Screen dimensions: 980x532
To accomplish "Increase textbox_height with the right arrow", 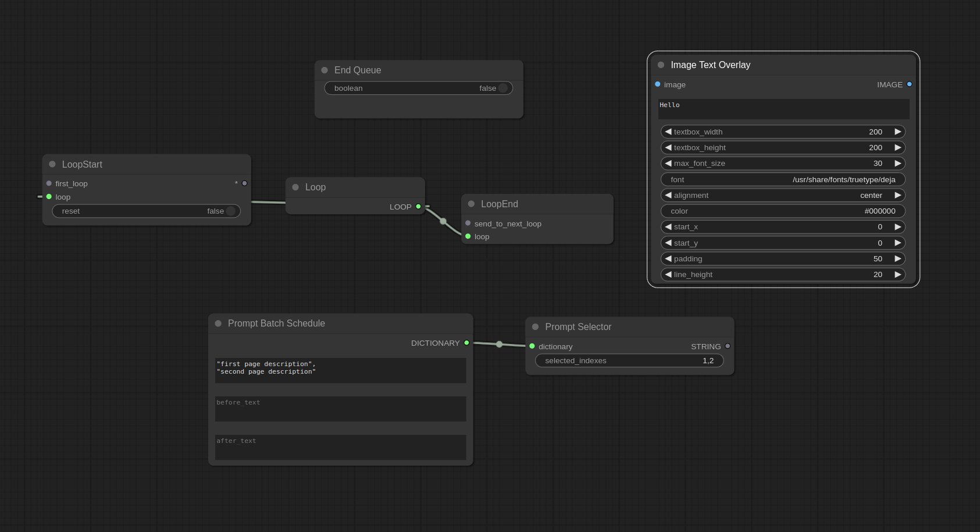I will coord(898,148).
